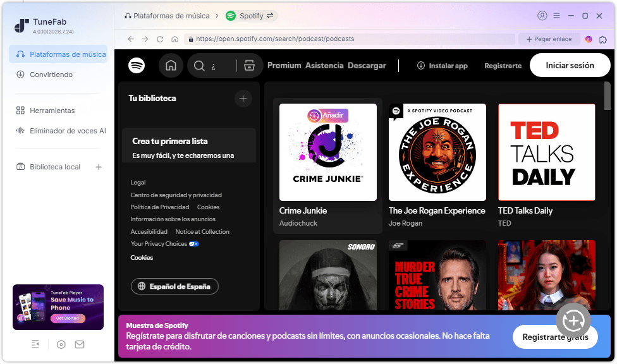The image size is (617, 364).
Task: Open Cookies link beside Política de Privacidad
Action: pos(208,207)
